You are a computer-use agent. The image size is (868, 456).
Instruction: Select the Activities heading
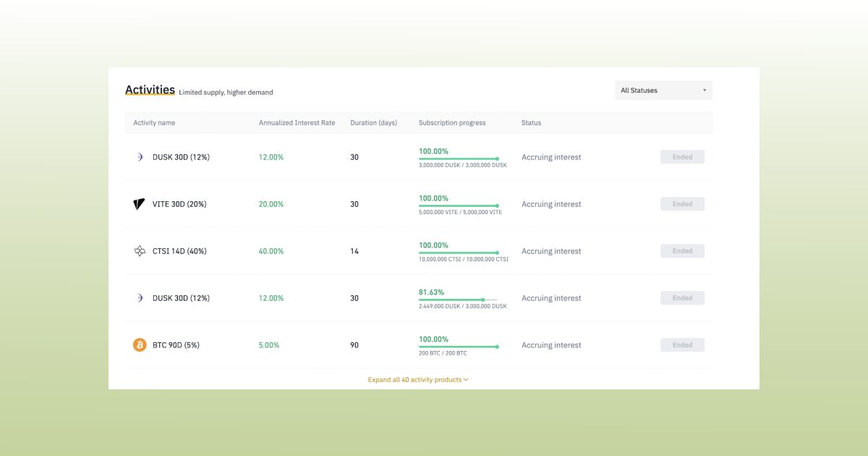click(x=150, y=90)
